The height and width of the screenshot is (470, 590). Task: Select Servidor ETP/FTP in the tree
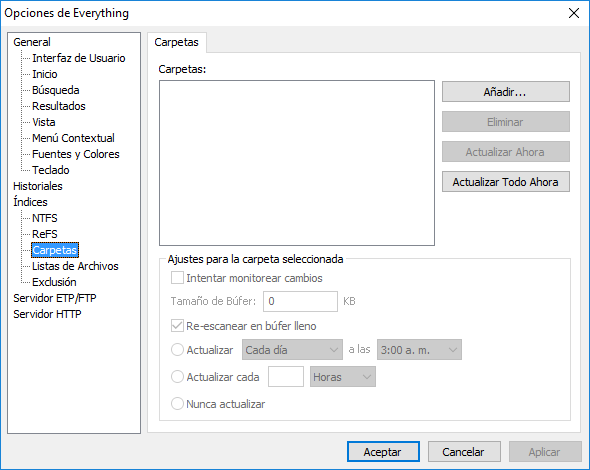[55, 298]
